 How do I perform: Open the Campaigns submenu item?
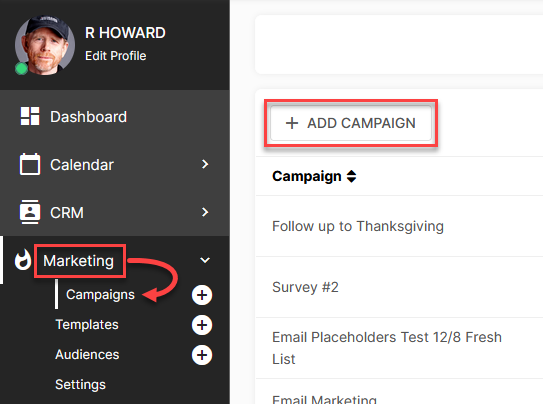(100, 295)
